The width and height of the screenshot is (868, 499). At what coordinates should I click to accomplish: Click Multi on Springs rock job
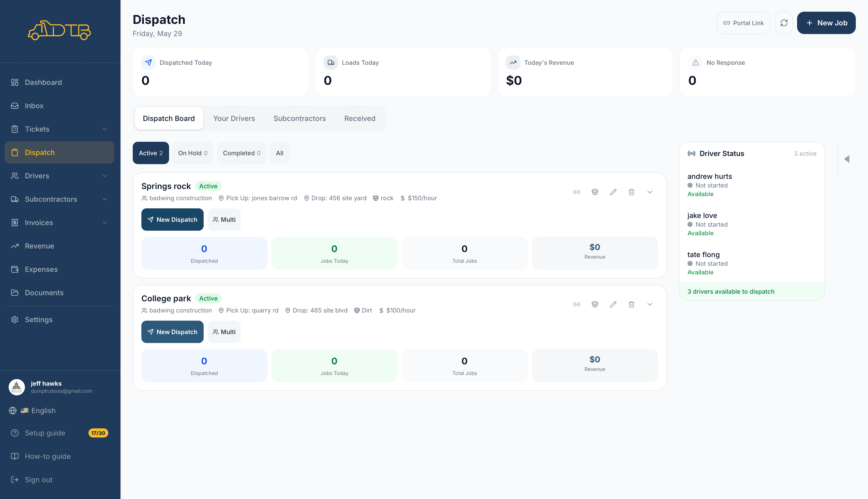point(224,219)
